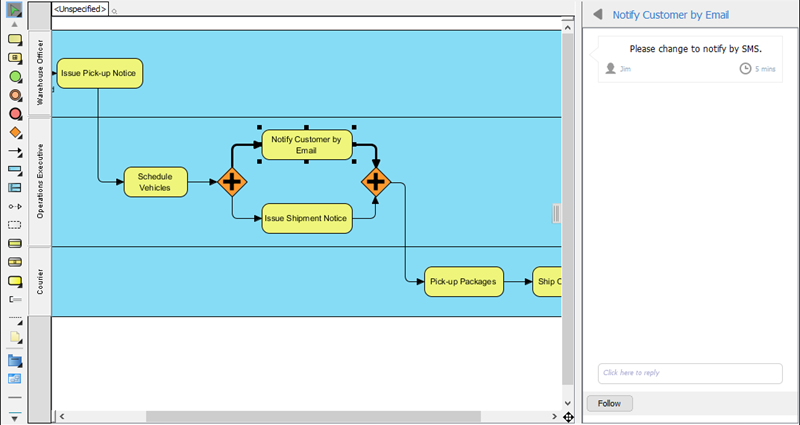
Task: Click back arrow in comment panel header
Action: pos(598,15)
